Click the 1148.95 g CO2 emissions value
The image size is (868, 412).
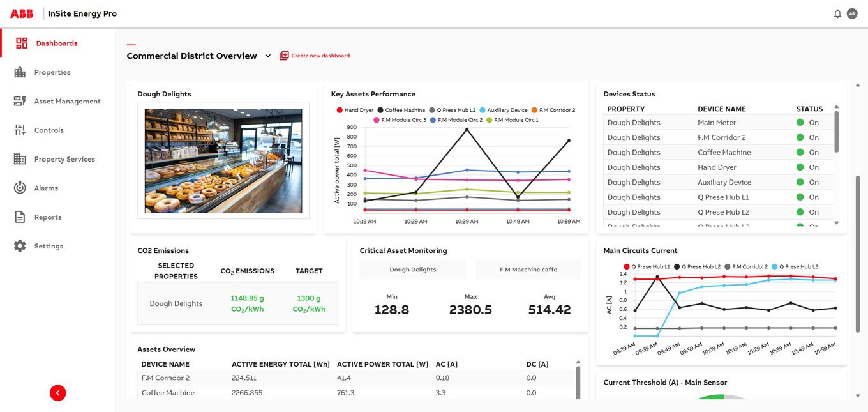pyautogui.click(x=247, y=303)
